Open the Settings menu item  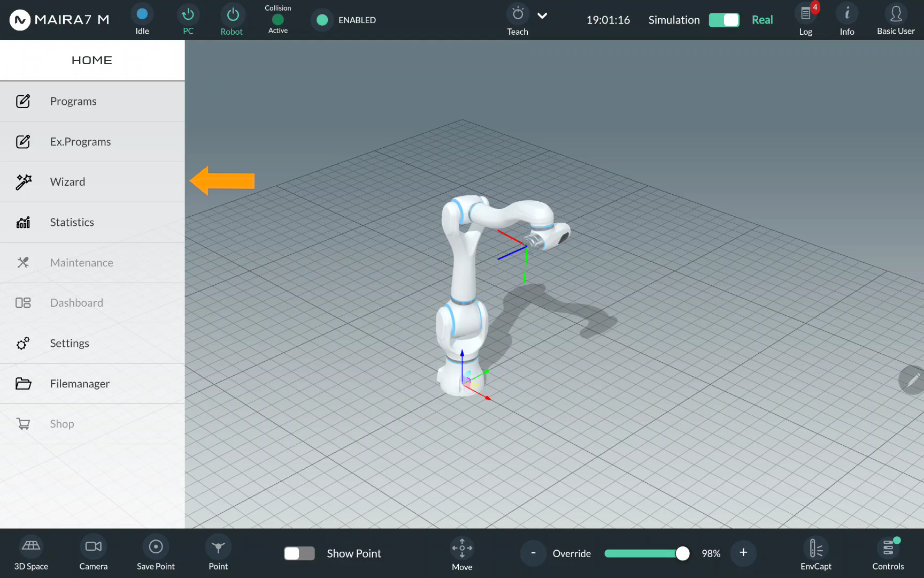click(x=93, y=343)
